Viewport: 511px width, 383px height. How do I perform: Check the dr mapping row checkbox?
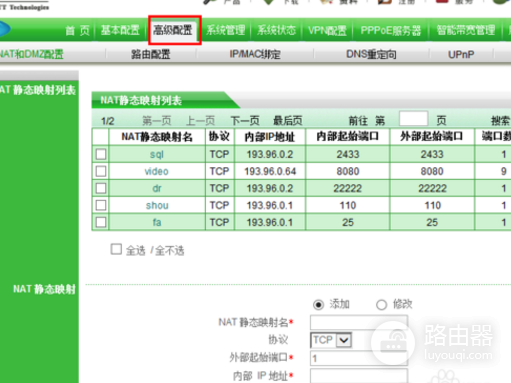101,188
